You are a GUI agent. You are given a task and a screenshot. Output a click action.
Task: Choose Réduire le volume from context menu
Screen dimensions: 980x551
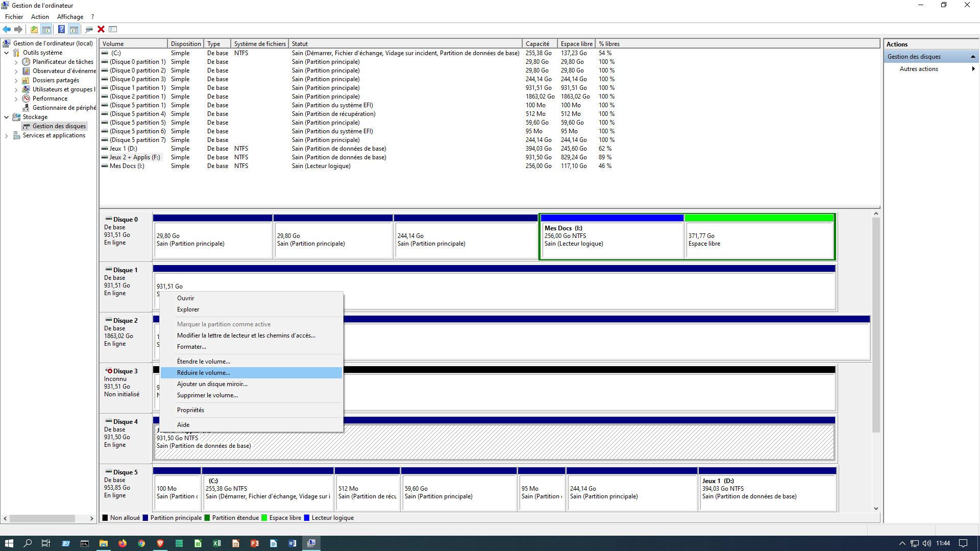click(x=203, y=373)
